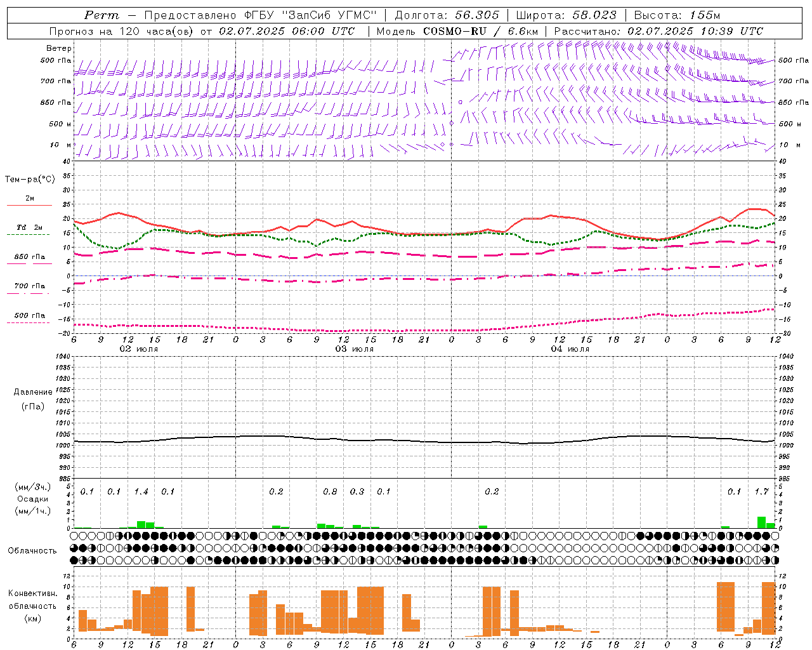The width and height of the screenshot is (812, 650).
Task: Click the longitude value "Долгота: 56.305"
Action: [447, 15]
